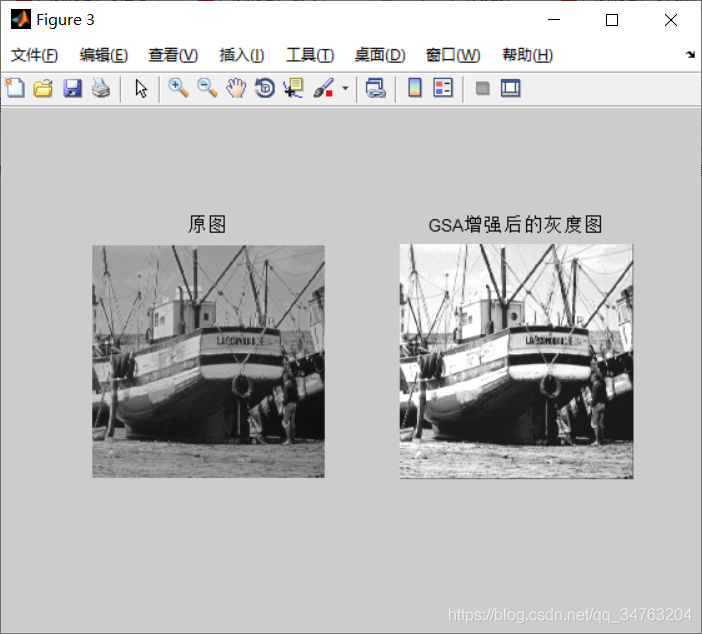Click Show Plot Tools and Dock Figure

coord(510,88)
